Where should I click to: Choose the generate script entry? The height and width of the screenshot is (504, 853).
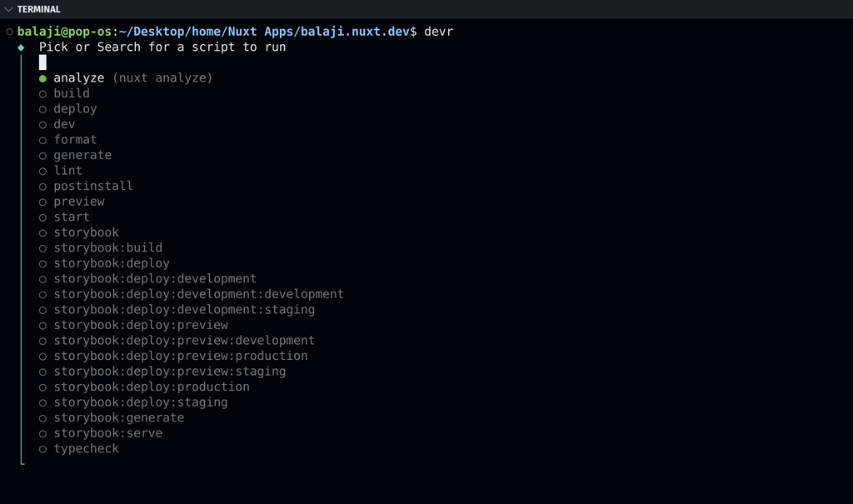pos(82,155)
